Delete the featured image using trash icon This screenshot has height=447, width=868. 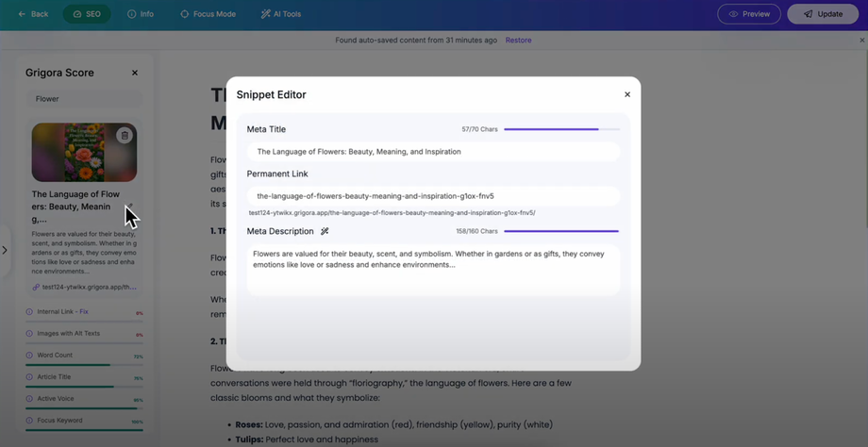[125, 136]
